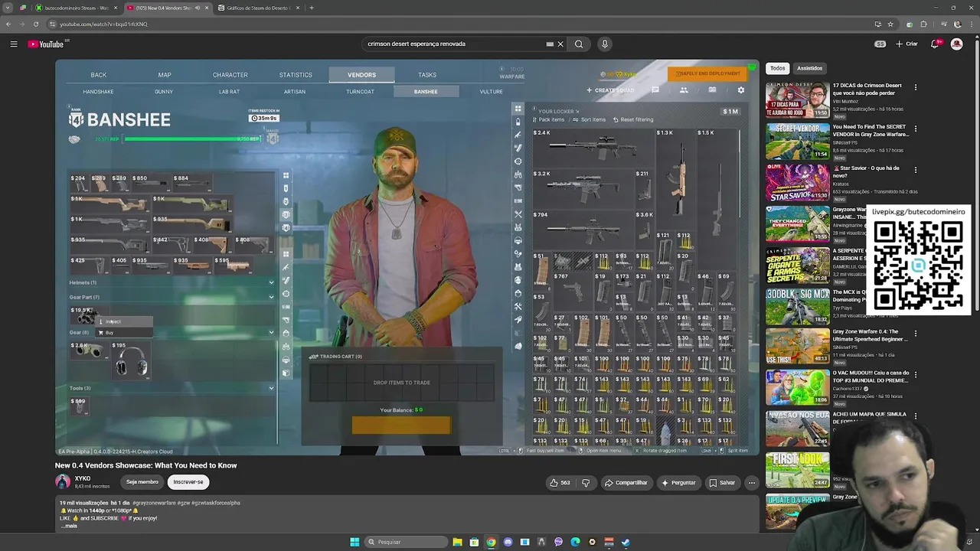Open the YouTube guide hamburger menu
Image resolution: width=980 pixels, height=551 pixels.
click(14, 44)
